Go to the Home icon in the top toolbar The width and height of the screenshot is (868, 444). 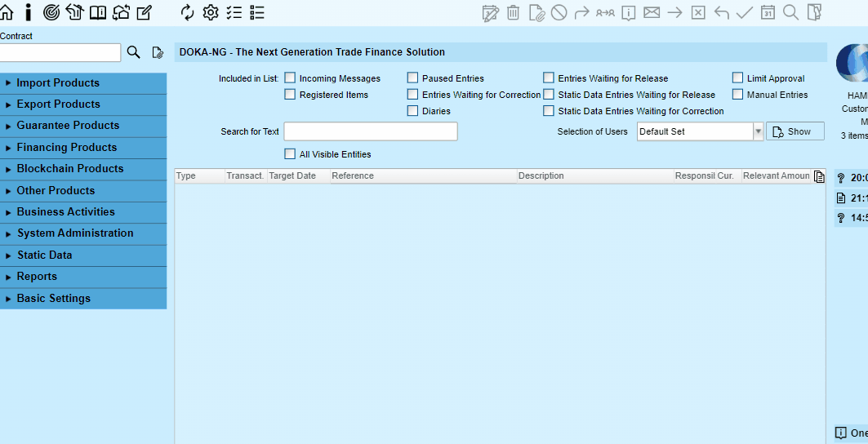6,12
